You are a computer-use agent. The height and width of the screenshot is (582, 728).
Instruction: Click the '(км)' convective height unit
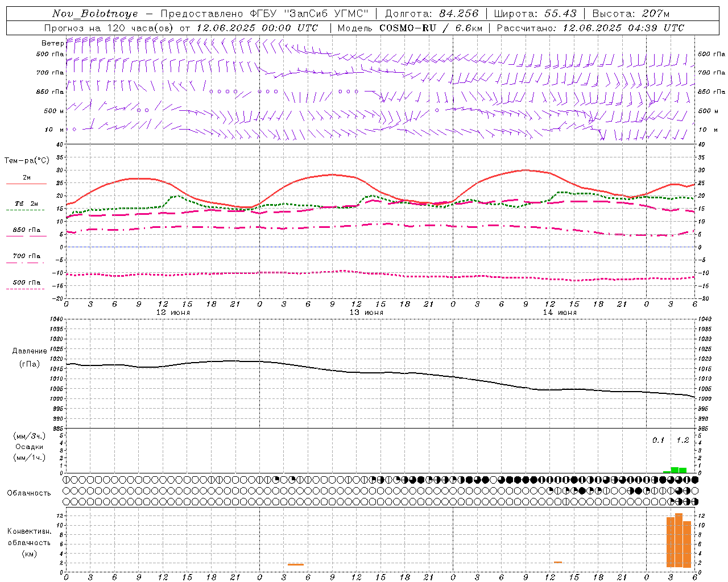point(30,554)
